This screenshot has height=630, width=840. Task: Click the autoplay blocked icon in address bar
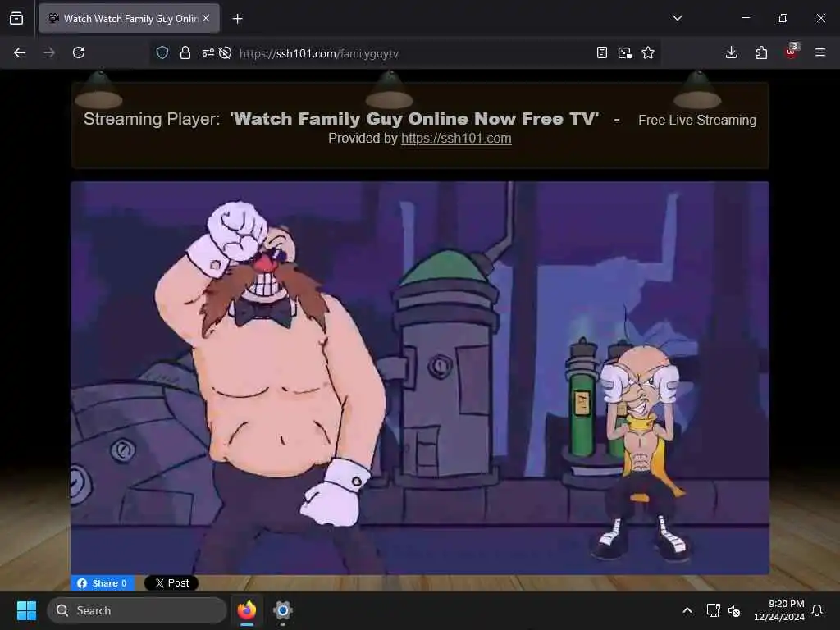tap(225, 52)
